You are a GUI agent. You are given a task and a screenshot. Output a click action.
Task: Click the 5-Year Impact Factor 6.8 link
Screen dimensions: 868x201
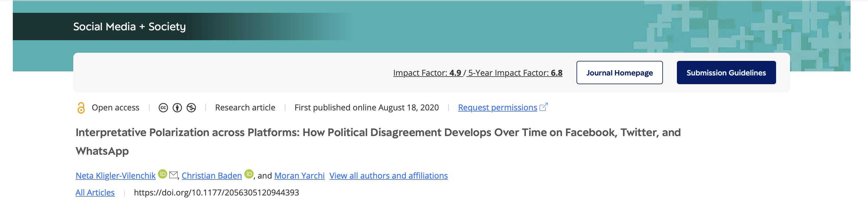point(515,73)
